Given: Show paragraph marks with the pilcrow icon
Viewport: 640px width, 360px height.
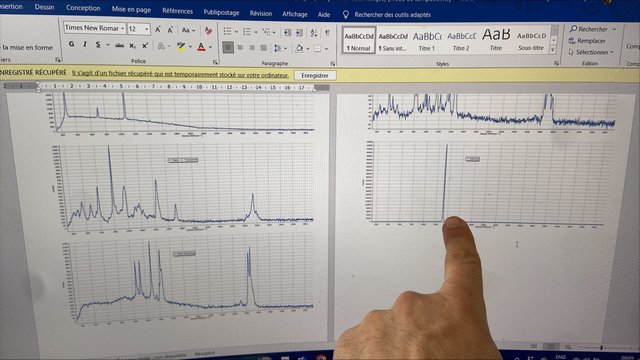Looking at the screenshot, I should click(327, 33).
